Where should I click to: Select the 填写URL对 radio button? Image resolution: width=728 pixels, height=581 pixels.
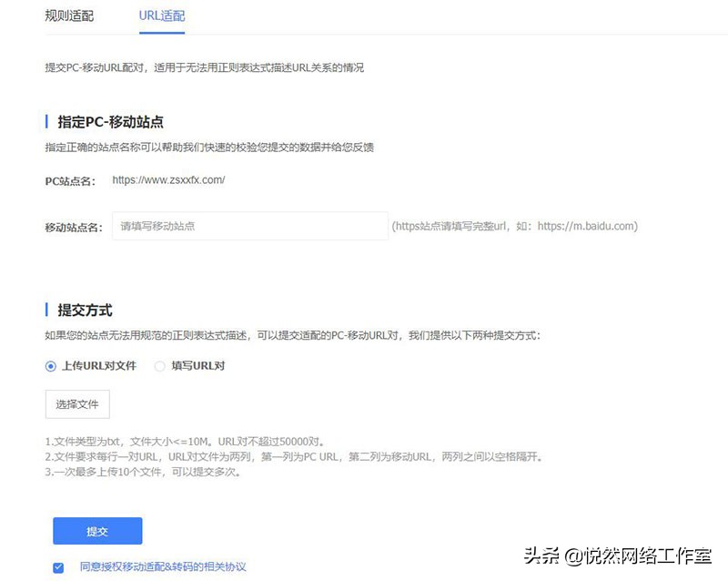160,366
